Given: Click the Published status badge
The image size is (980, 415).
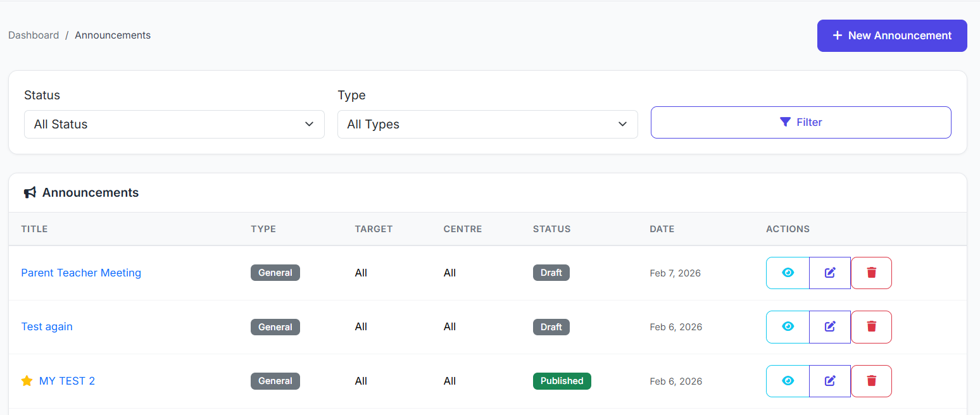Looking at the screenshot, I should click(x=562, y=380).
